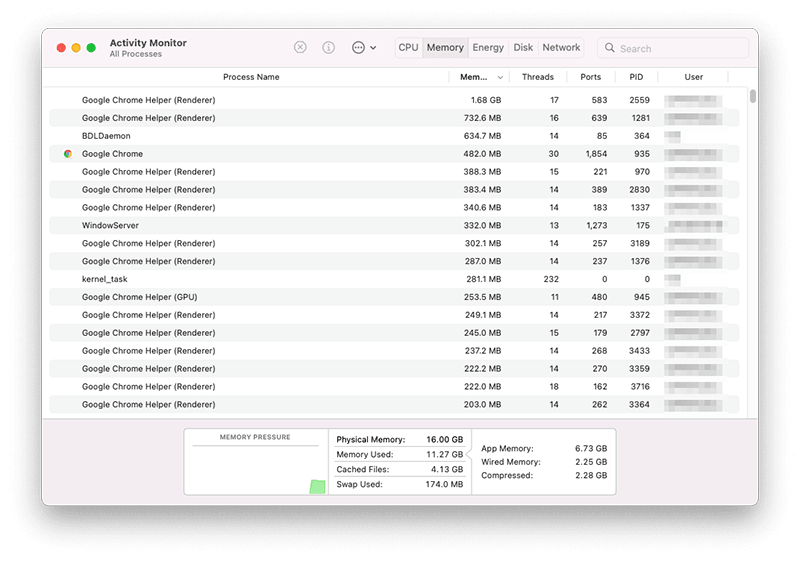Switch to the CPU tab
This screenshot has width=800, height=561.
point(408,47)
